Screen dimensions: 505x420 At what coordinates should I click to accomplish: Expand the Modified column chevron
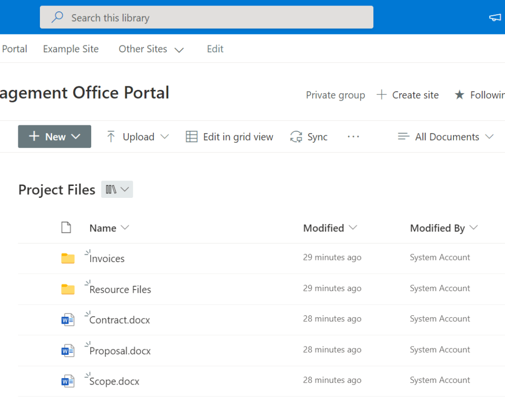(x=353, y=228)
